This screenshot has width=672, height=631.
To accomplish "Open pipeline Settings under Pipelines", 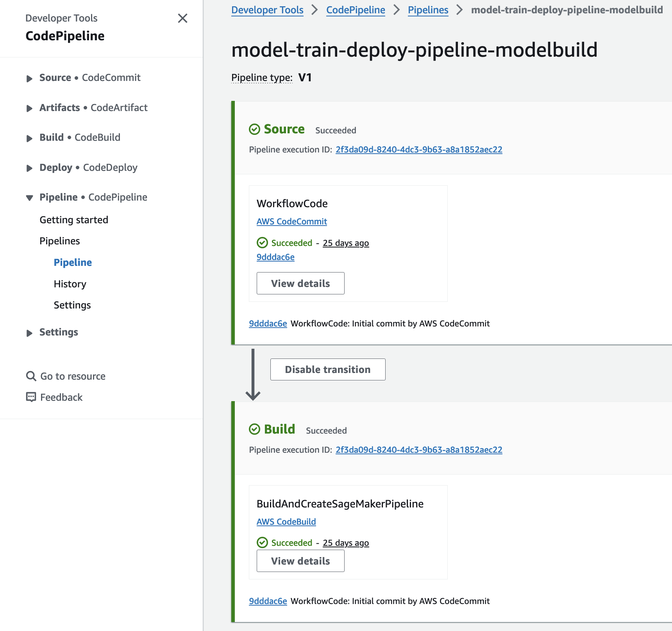I will 72,305.
